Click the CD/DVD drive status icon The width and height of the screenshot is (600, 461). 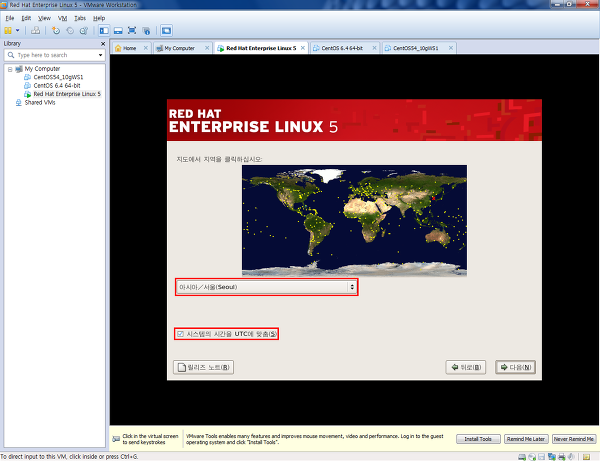pyautogui.click(x=532, y=457)
